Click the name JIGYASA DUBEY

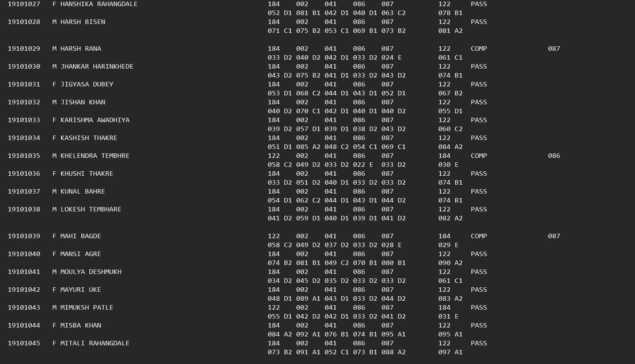pyautogui.click(x=87, y=84)
